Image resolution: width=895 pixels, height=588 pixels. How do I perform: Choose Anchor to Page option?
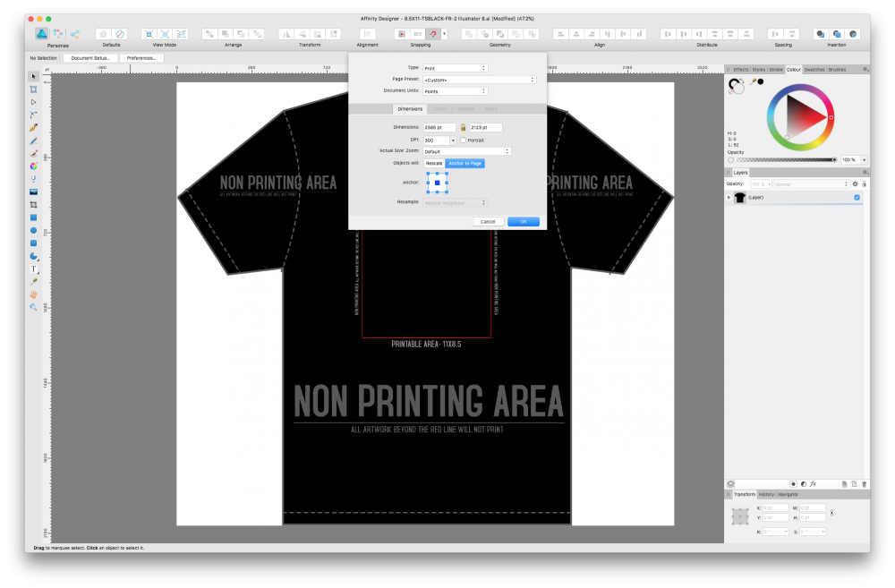click(465, 163)
